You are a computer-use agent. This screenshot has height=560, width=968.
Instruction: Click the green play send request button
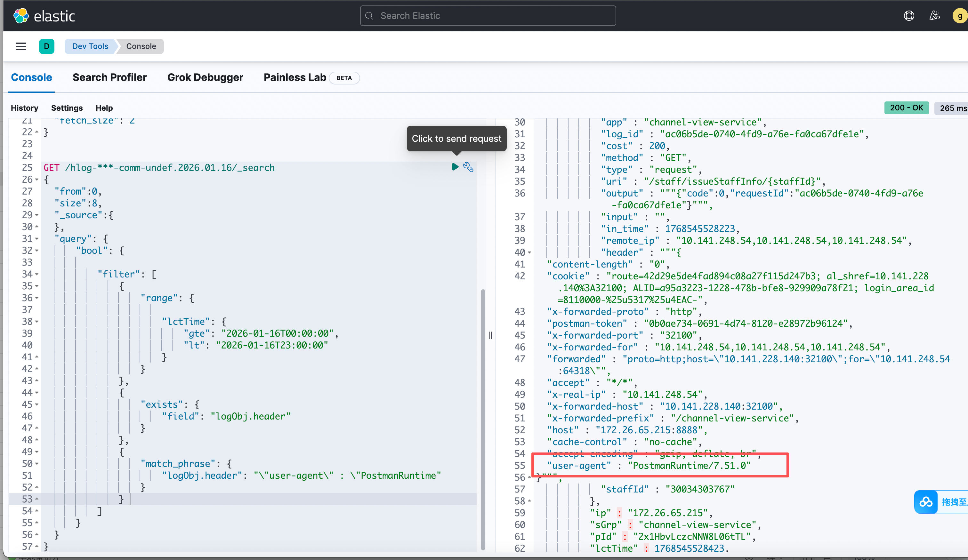tap(455, 167)
